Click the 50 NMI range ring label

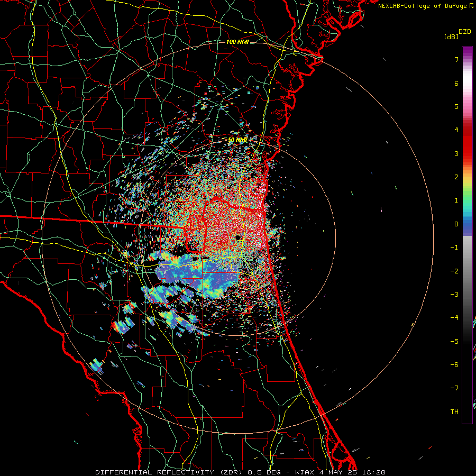pos(237,140)
